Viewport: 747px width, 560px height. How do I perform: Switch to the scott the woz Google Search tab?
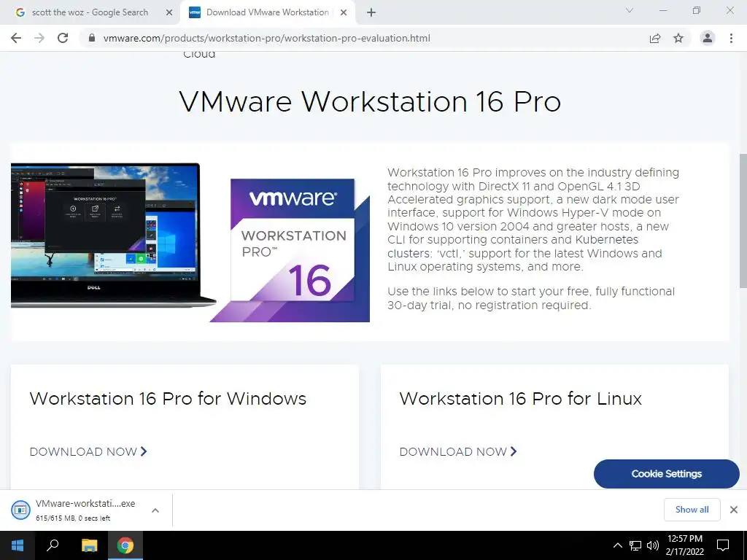point(90,12)
